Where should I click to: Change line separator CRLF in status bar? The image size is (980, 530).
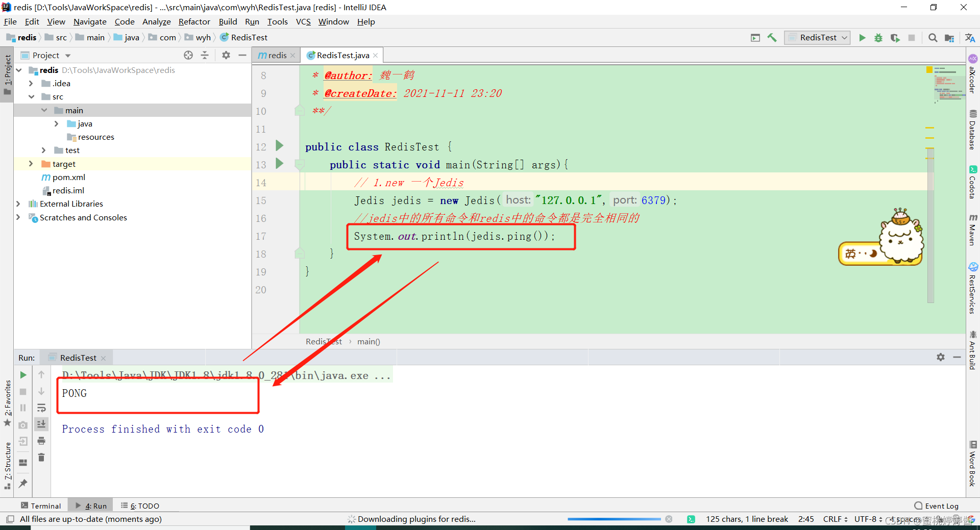pyautogui.click(x=835, y=519)
